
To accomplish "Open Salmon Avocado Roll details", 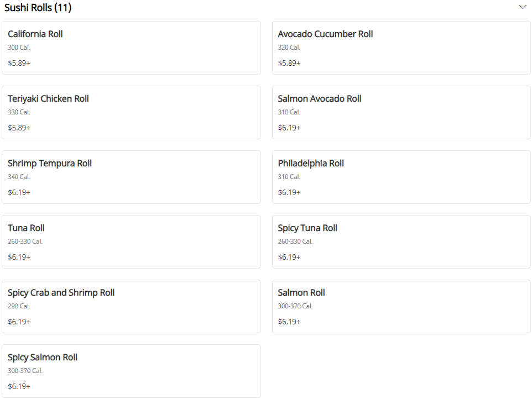I will pos(401,112).
